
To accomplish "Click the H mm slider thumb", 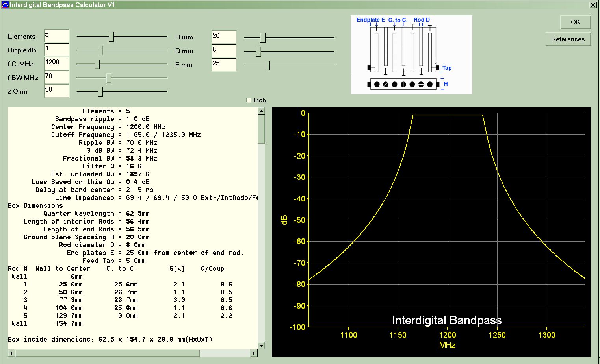I will [263, 38].
